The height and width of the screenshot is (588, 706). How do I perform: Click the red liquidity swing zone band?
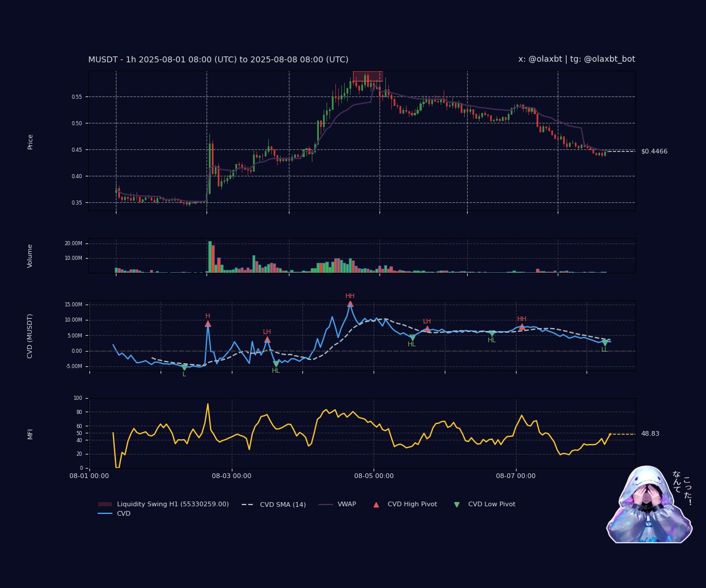pyautogui.click(x=368, y=76)
